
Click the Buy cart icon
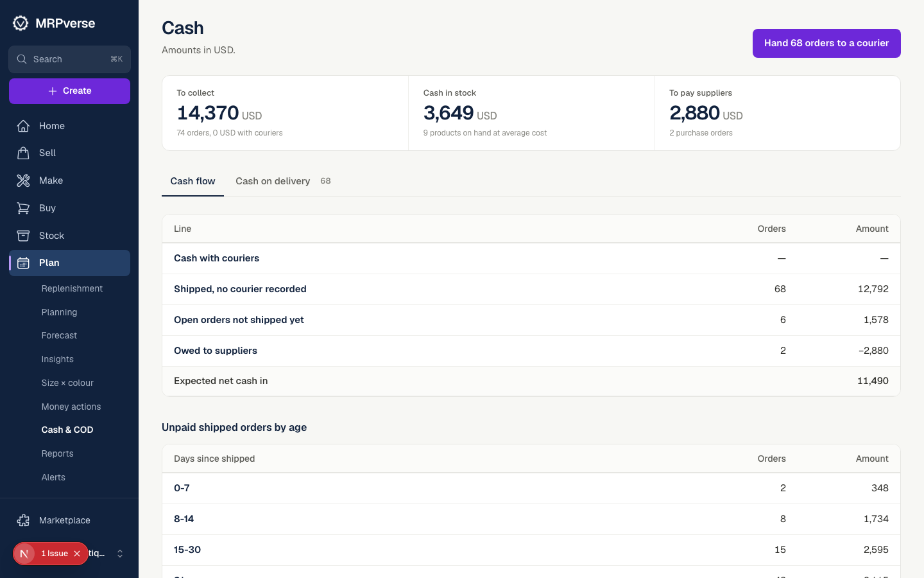[x=23, y=208]
